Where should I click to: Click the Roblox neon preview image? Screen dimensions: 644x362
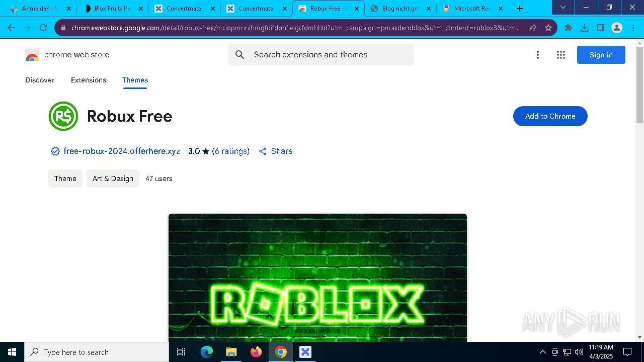click(x=317, y=278)
